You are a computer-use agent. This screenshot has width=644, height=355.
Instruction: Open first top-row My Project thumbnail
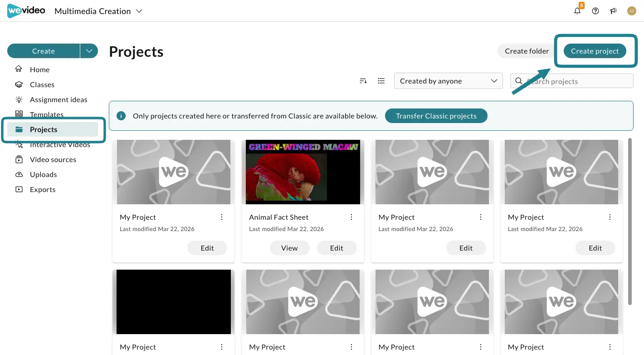tap(174, 172)
